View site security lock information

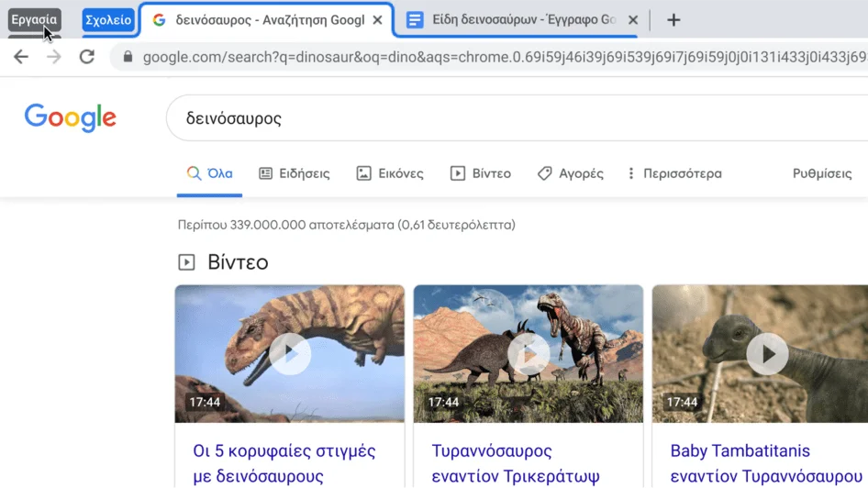[128, 57]
